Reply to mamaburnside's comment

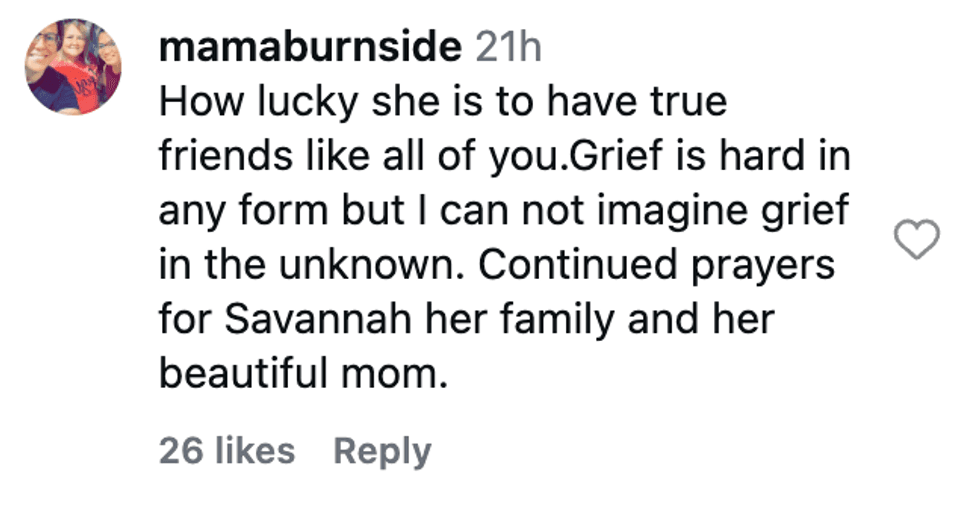tap(382, 450)
